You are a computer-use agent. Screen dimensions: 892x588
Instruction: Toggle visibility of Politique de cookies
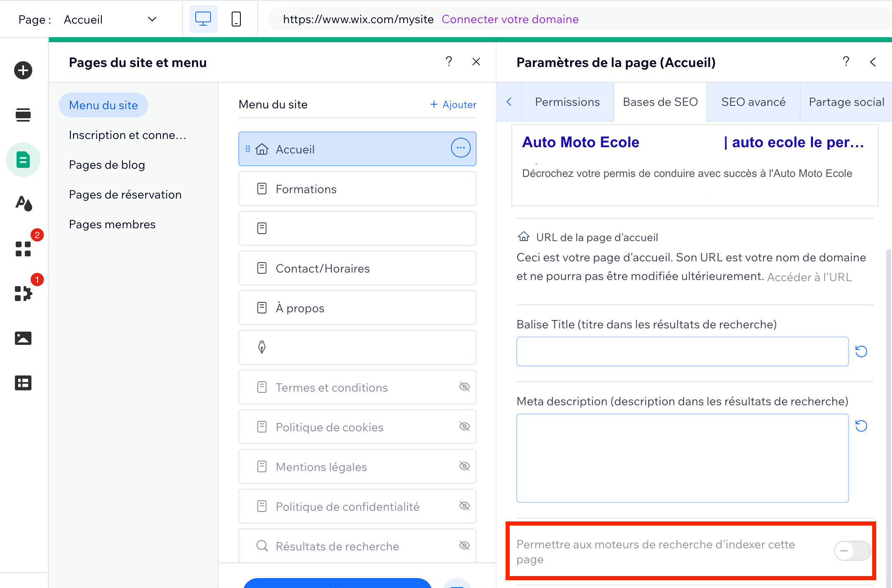click(465, 427)
